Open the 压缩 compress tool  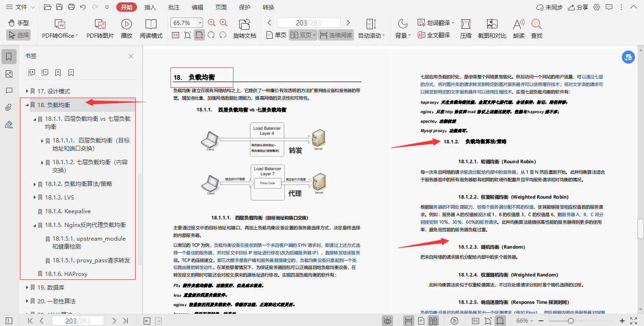point(466,29)
